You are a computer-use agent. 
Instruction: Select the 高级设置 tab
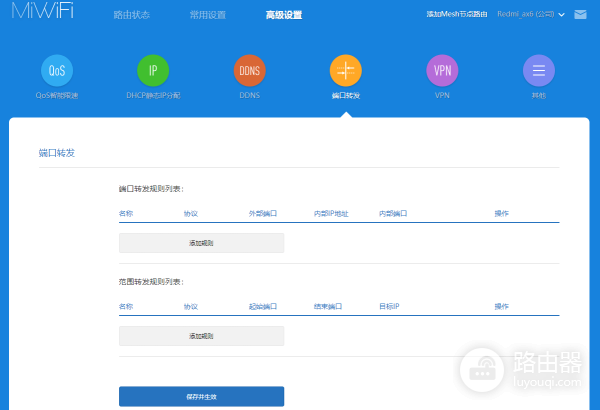click(283, 15)
